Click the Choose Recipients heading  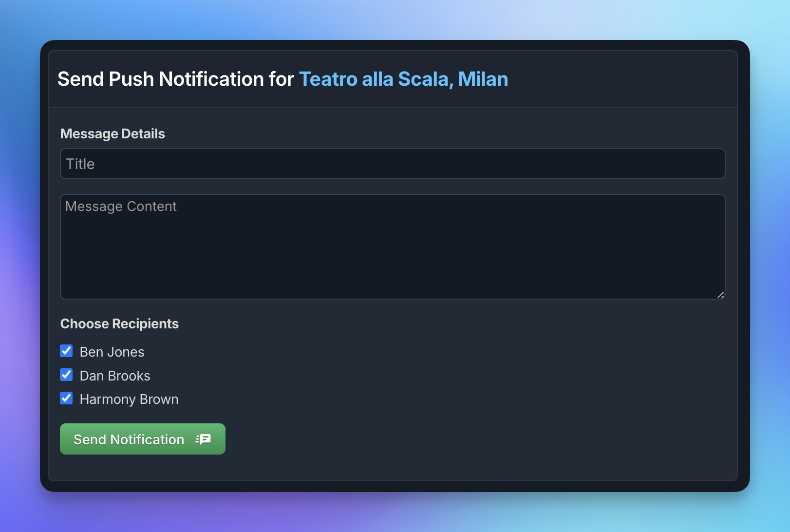click(x=119, y=323)
